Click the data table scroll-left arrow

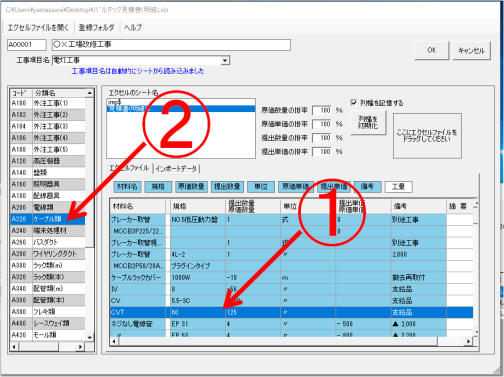[x=114, y=341]
